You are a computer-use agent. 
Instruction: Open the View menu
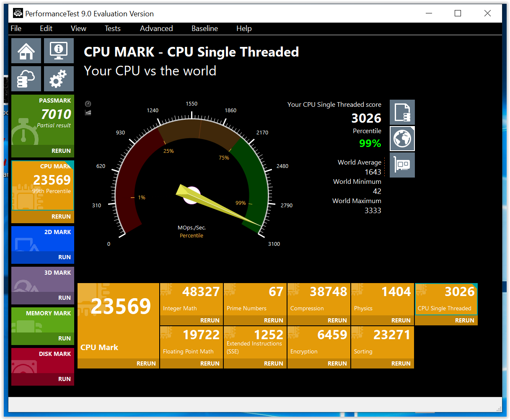[78, 28]
